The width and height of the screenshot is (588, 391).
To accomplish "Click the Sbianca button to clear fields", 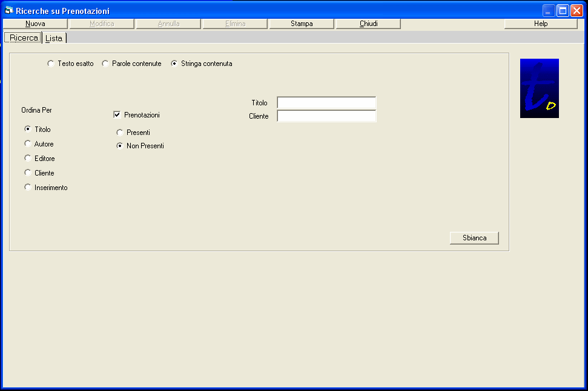I will pos(474,238).
